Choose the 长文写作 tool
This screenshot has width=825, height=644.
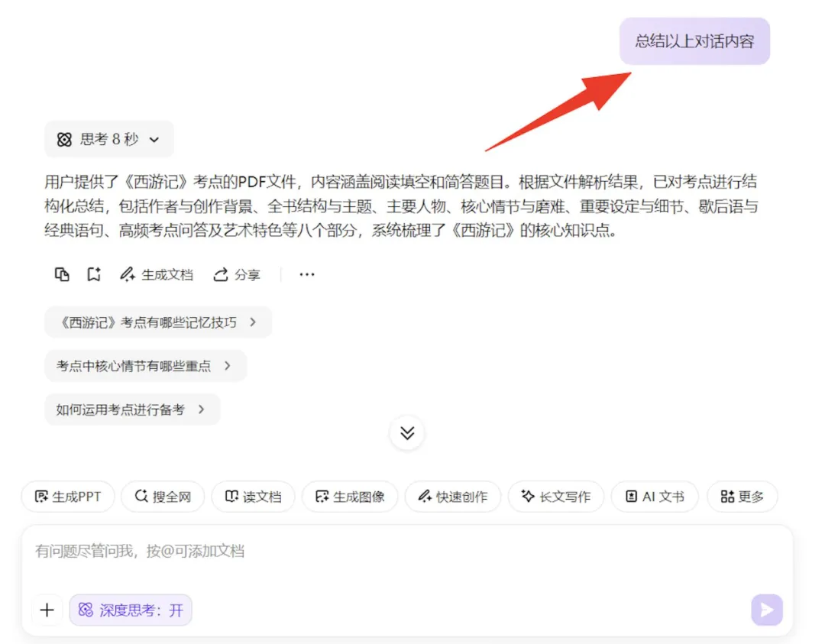tap(555, 496)
